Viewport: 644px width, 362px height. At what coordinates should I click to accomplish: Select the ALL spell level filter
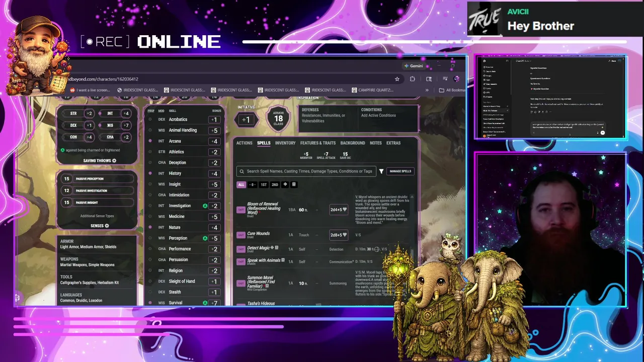[x=241, y=185]
